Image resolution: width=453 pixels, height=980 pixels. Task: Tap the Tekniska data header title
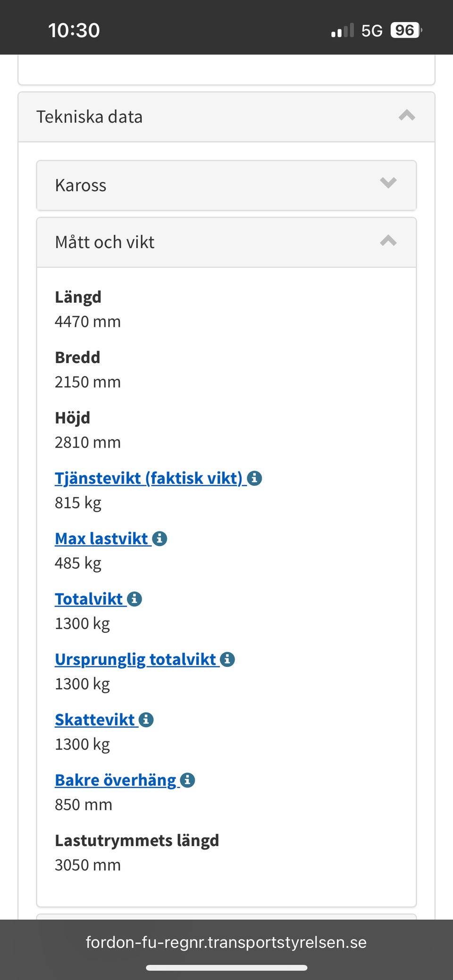click(89, 117)
